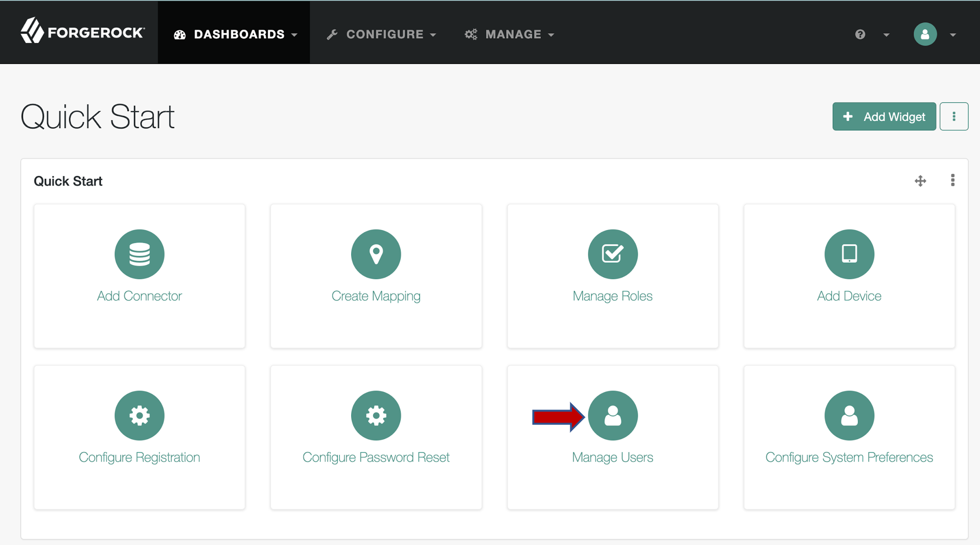Click the Manage Roles checkmark icon

(x=613, y=254)
